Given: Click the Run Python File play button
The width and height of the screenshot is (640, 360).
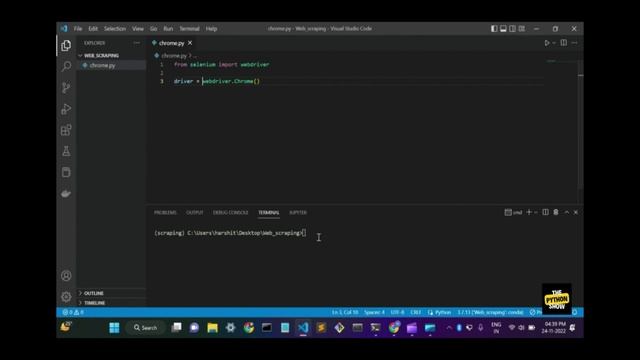Looking at the screenshot, I should pyautogui.click(x=547, y=43).
